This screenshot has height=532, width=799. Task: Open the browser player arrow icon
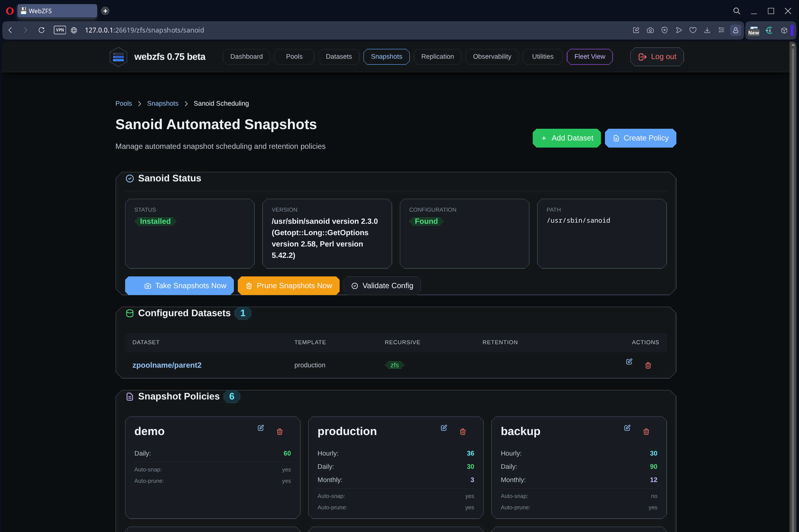pos(679,30)
